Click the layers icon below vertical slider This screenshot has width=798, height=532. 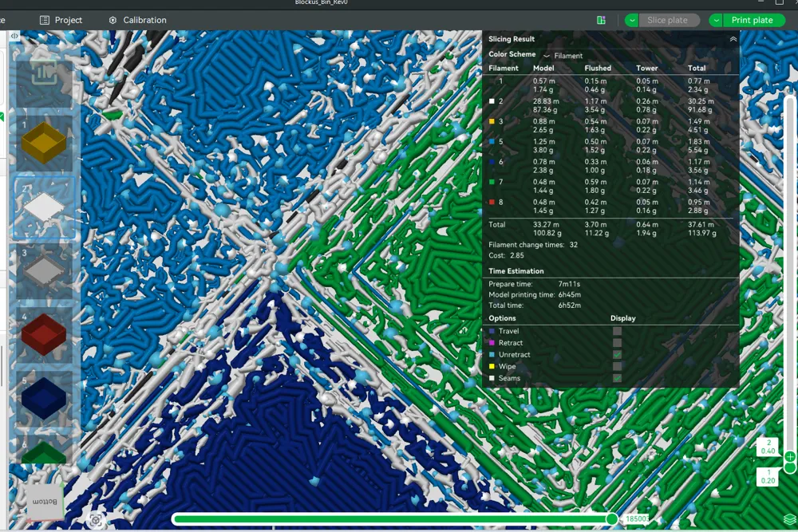tap(788, 519)
